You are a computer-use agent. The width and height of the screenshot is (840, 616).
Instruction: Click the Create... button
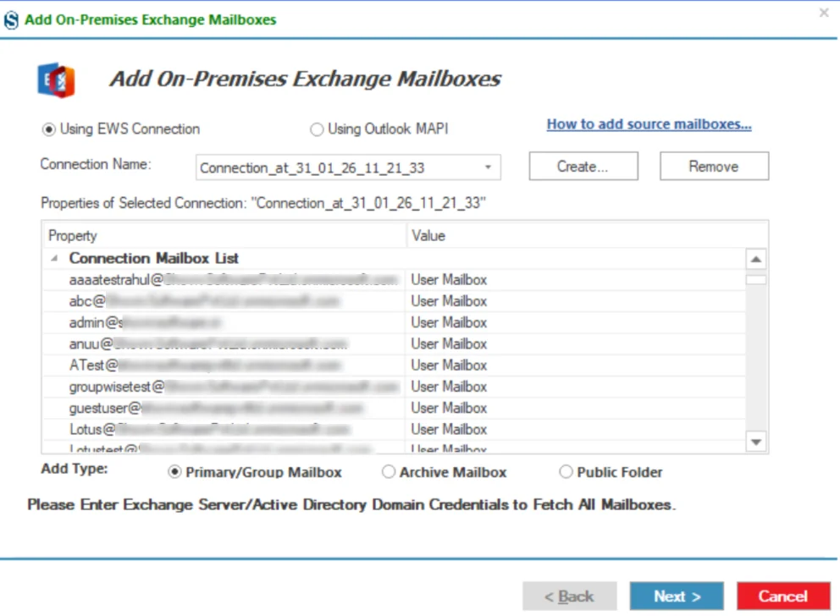583,167
